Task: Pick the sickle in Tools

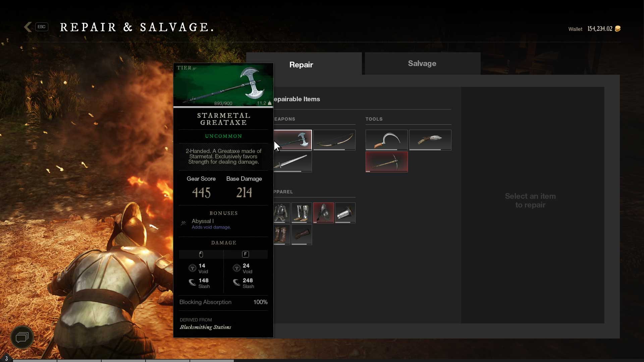Action: [386, 140]
